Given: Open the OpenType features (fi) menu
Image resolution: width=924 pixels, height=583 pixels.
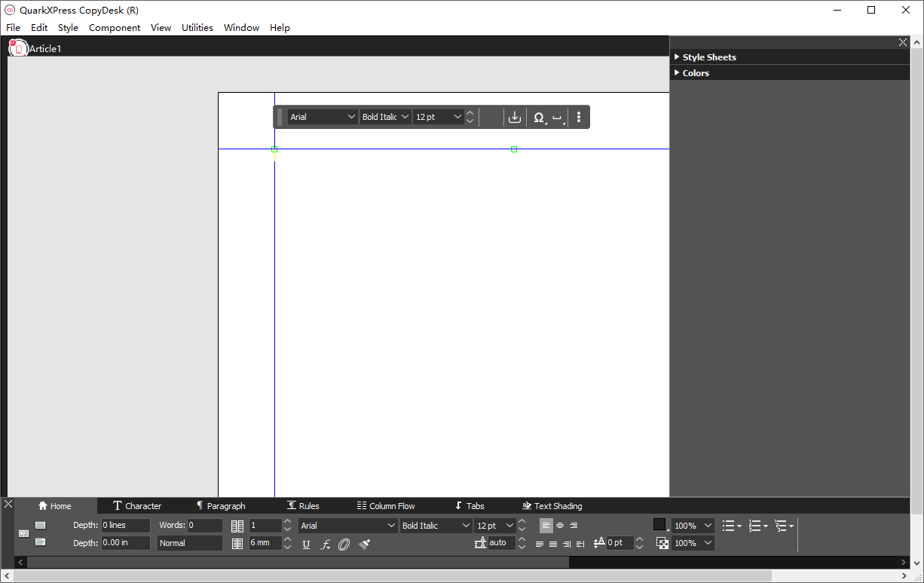Looking at the screenshot, I should pos(326,544).
